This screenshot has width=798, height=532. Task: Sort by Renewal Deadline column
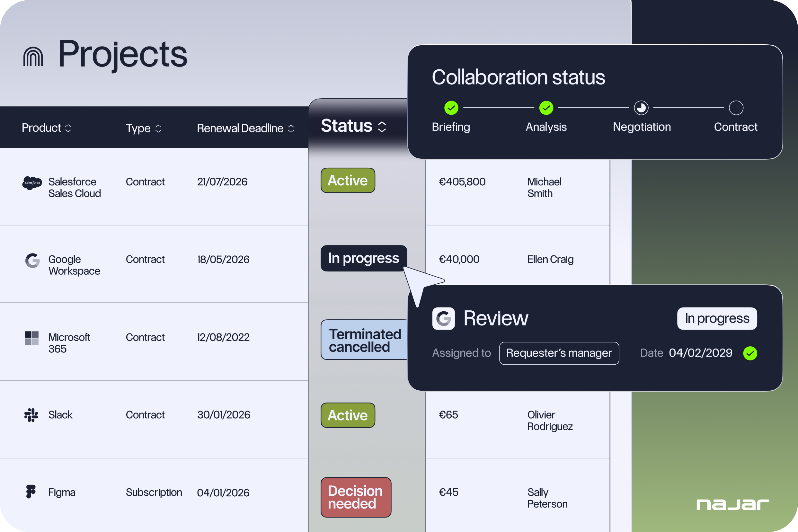tap(291, 128)
